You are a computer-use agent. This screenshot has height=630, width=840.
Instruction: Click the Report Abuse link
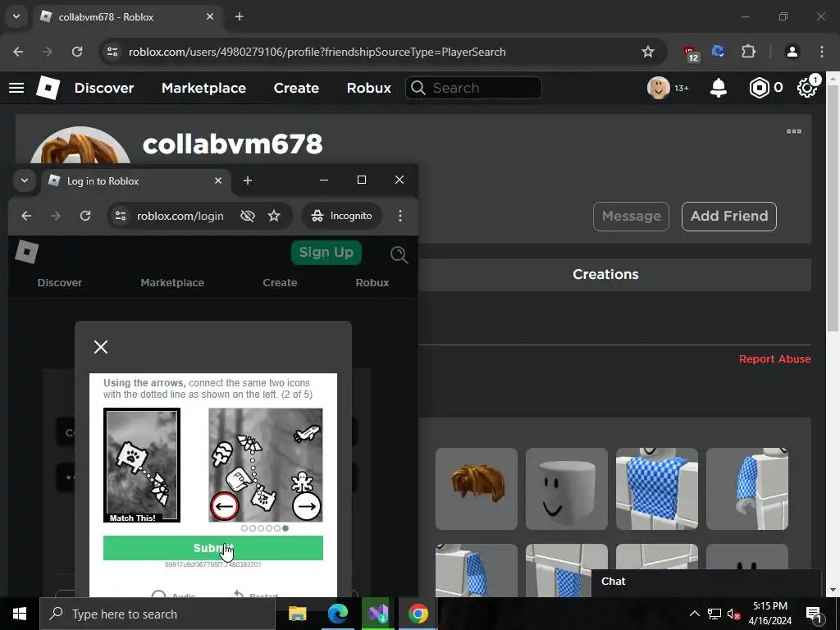774,359
